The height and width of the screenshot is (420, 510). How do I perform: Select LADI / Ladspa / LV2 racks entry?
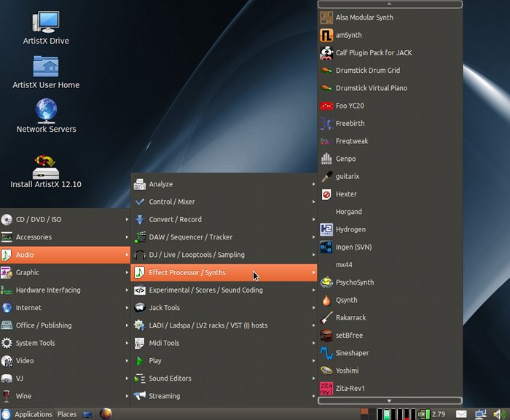click(224, 325)
